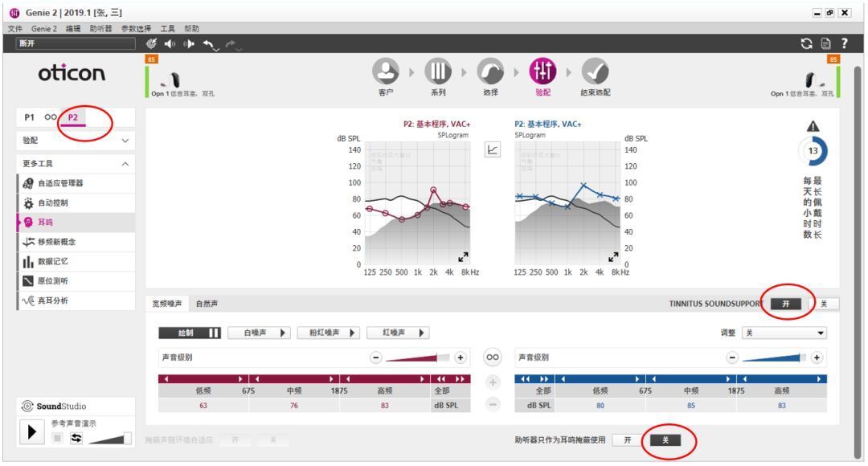Open the 调整 dropdown set to 关
The height and width of the screenshot is (466, 868).
click(x=785, y=333)
